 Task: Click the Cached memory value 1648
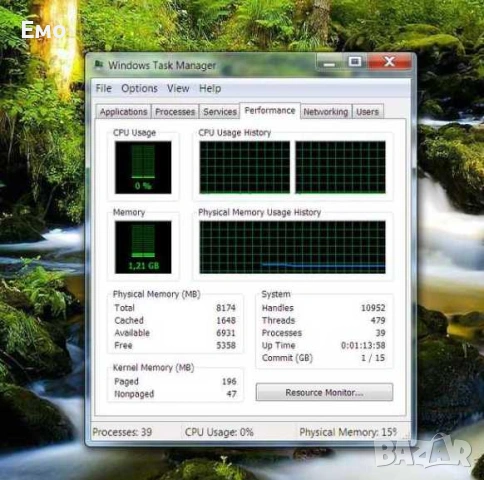(x=226, y=320)
